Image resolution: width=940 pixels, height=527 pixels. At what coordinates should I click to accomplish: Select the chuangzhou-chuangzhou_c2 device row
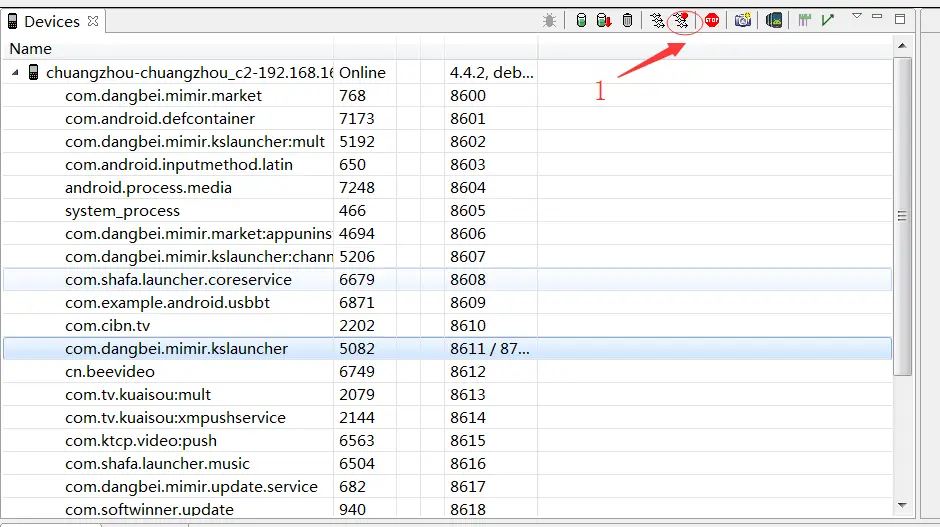(x=447, y=73)
